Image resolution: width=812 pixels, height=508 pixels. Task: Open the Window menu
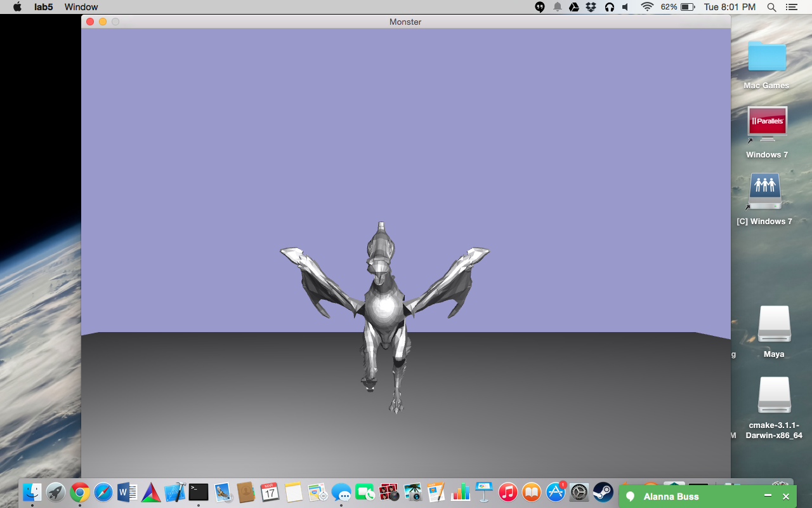(x=81, y=7)
